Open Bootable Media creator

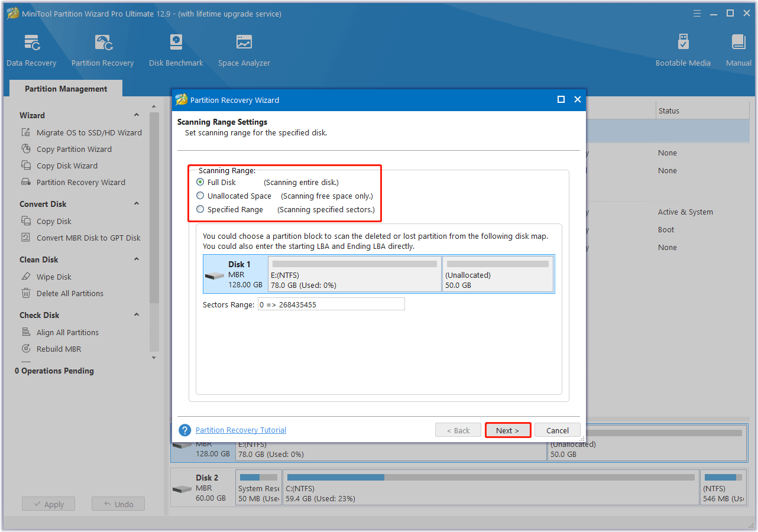tap(683, 50)
